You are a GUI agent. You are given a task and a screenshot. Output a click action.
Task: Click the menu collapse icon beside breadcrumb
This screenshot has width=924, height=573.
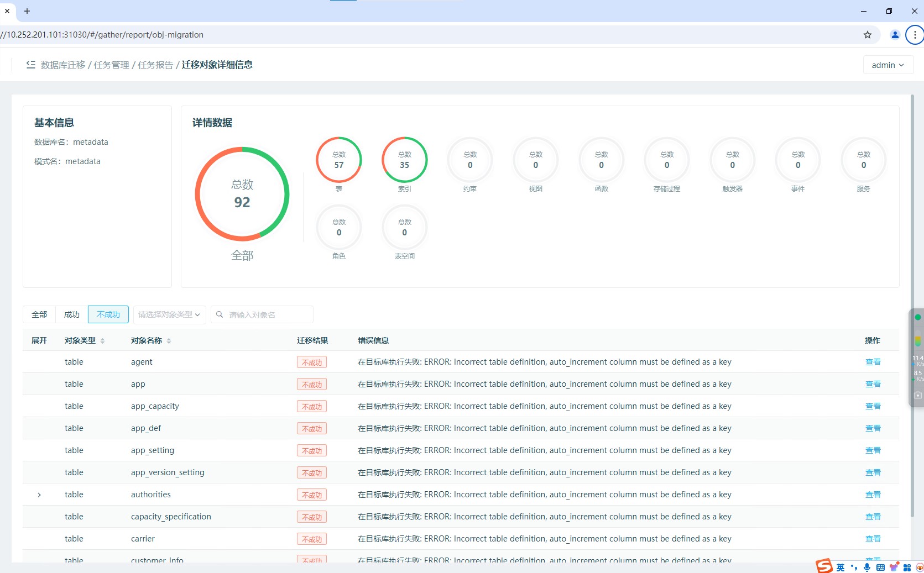tap(30, 65)
